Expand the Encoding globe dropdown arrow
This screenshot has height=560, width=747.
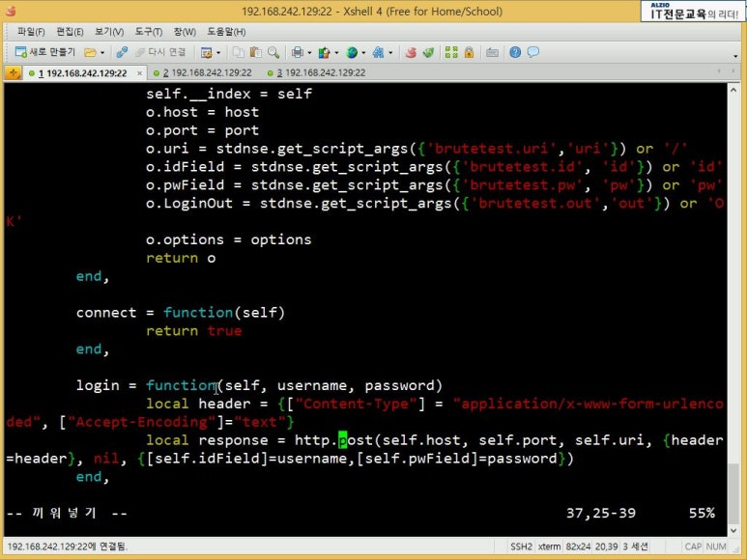pyautogui.click(x=363, y=53)
